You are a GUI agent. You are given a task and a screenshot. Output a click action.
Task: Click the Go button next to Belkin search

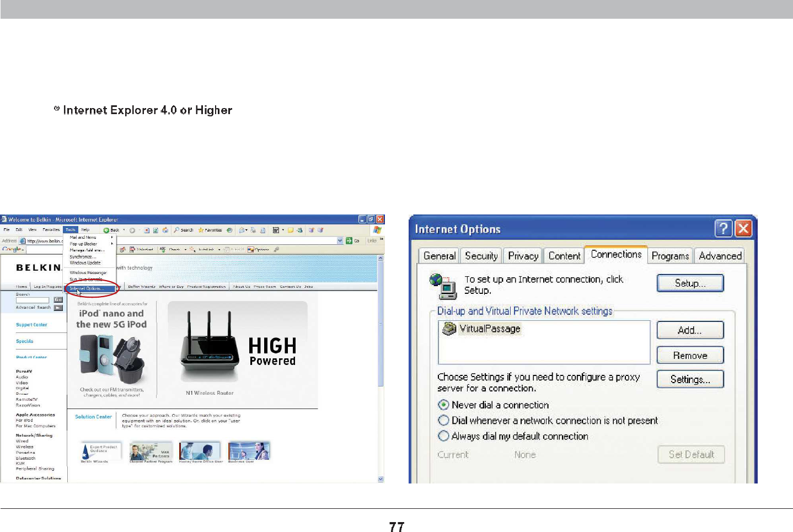pos(58,300)
